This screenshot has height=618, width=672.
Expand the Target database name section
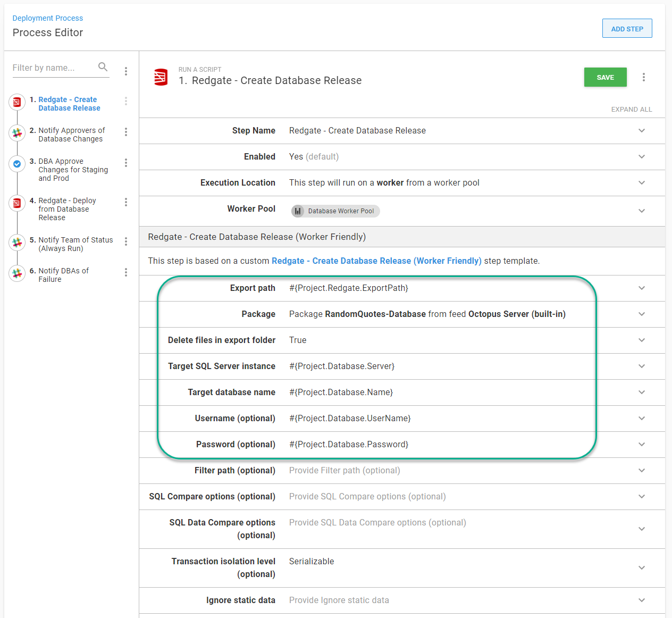(x=642, y=392)
